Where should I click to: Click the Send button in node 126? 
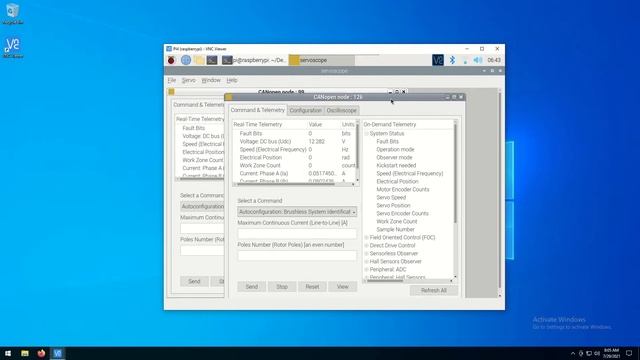click(x=252, y=287)
